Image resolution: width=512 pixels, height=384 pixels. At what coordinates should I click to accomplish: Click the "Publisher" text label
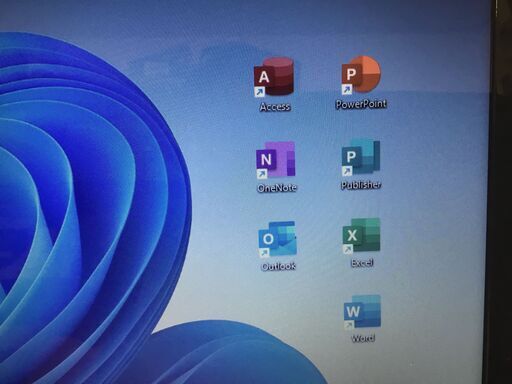[x=361, y=185]
